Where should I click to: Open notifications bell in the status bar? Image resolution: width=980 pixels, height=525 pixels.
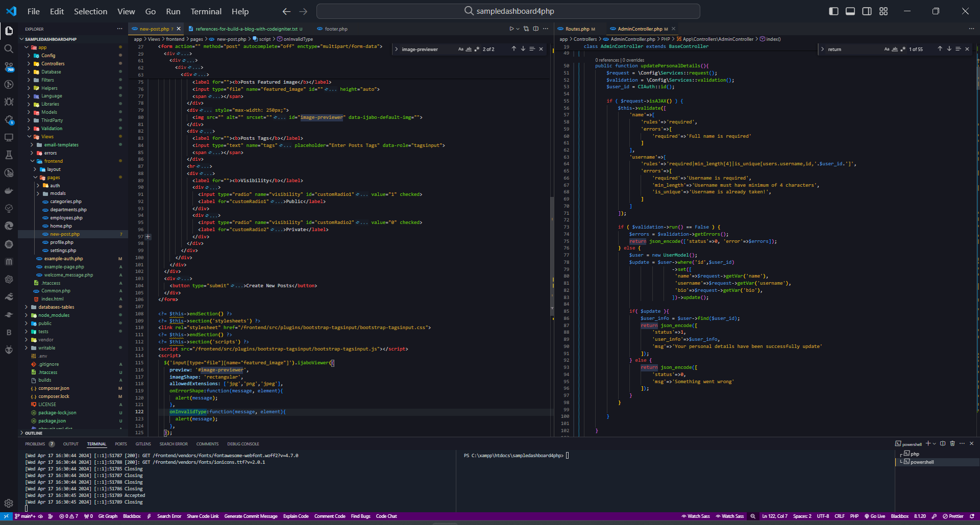tap(972, 516)
